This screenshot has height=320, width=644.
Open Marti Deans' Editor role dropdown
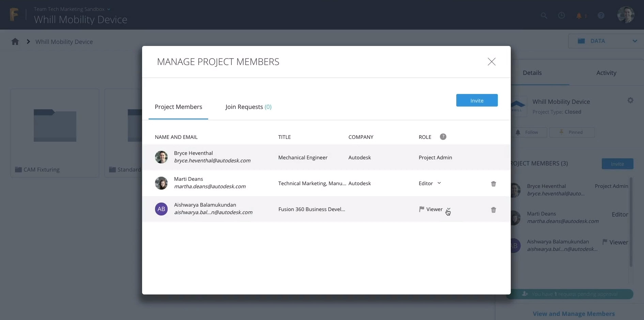click(430, 183)
